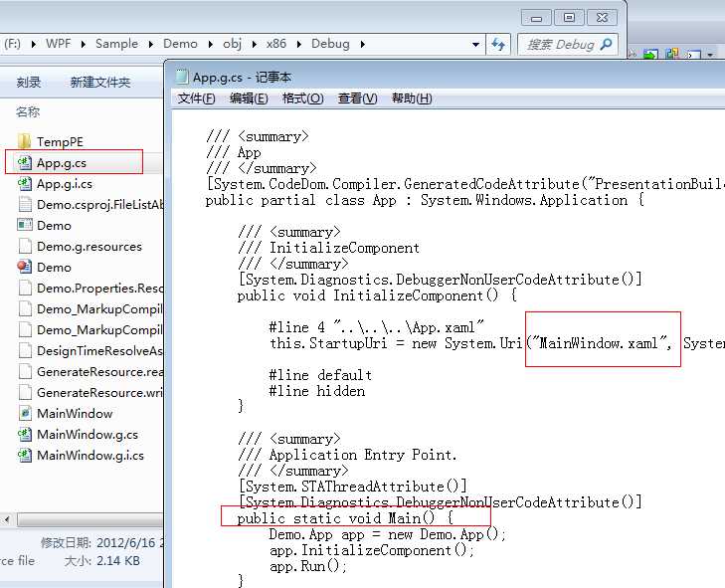Minimize the Explorer window

[536, 18]
